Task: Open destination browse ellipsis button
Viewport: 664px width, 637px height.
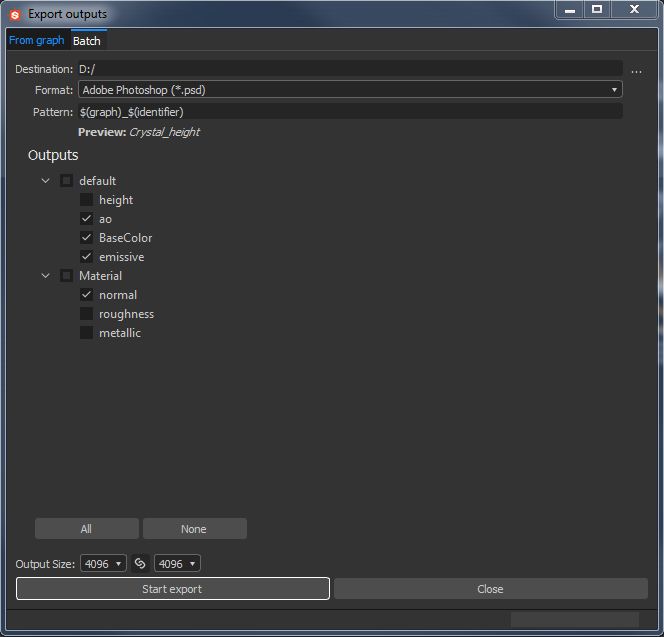Action: [636, 72]
